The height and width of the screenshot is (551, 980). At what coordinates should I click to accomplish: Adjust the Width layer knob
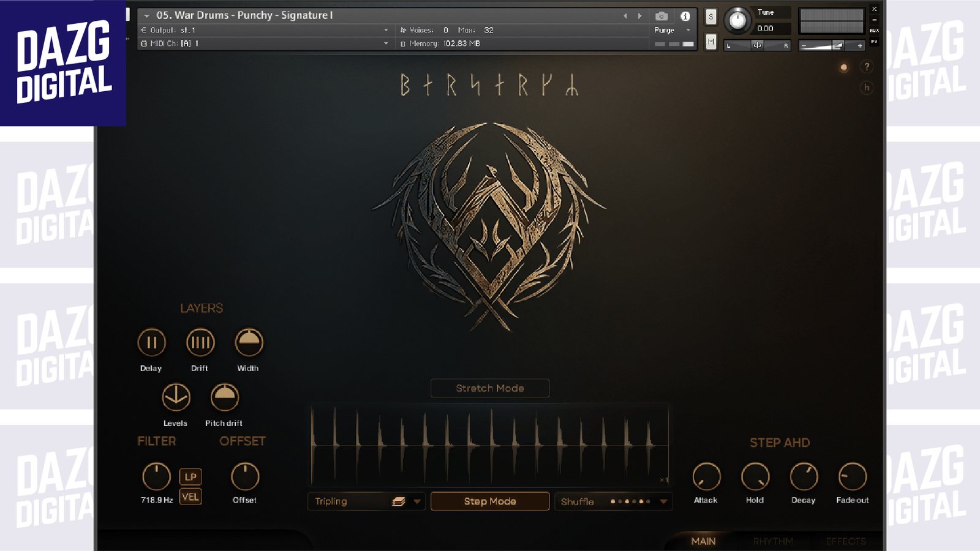(249, 342)
